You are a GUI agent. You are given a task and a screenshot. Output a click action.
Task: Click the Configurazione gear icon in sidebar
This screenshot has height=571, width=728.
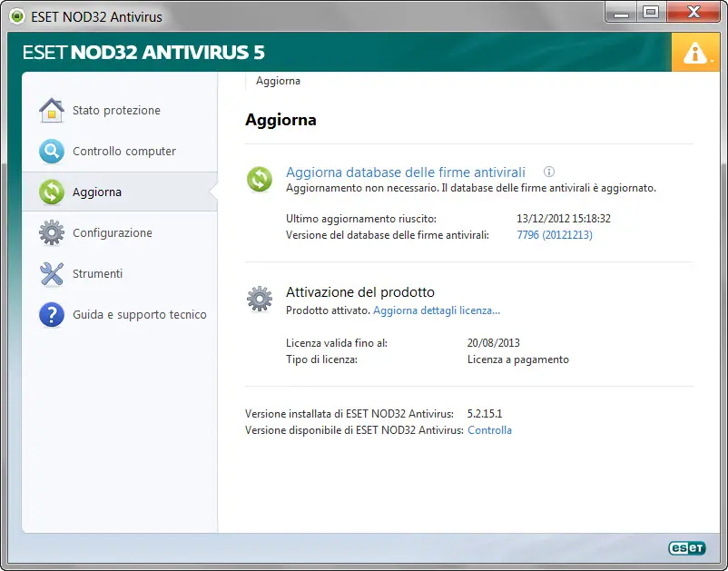click(x=52, y=232)
